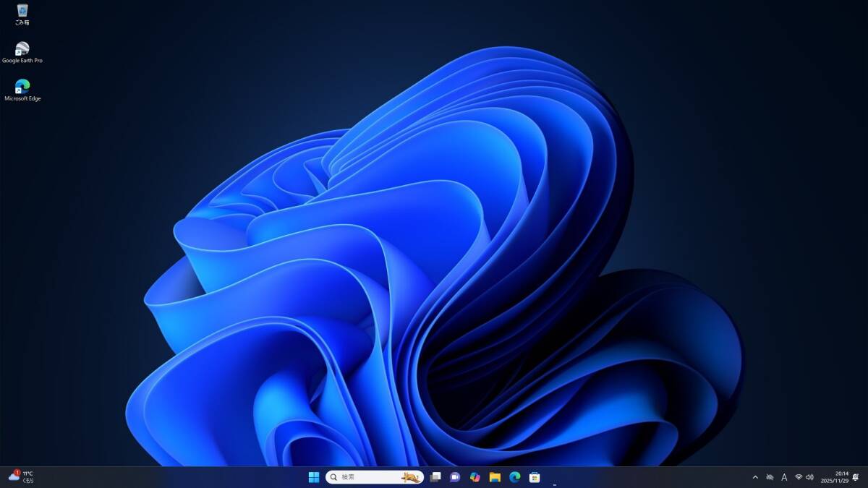Screen dimensions: 868x488
Task: Select the ごみ箱 Recycle Bin desktop icon
Action: point(22,12)
